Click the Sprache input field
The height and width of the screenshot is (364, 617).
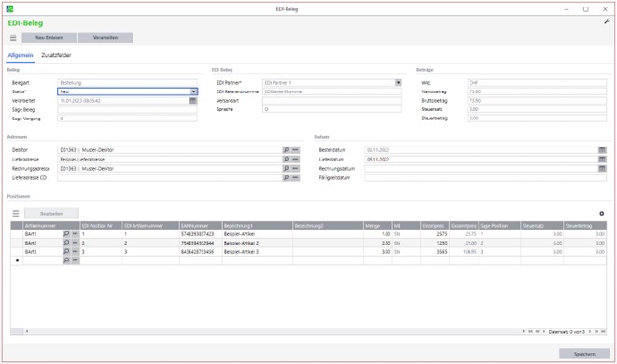pyautogui.click(x=332, y=109)
